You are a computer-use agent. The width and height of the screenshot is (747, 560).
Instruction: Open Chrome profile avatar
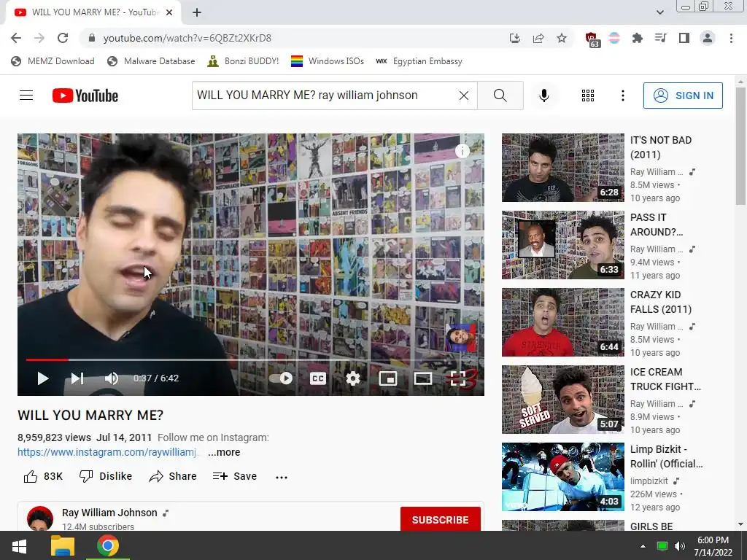[708, 38]
